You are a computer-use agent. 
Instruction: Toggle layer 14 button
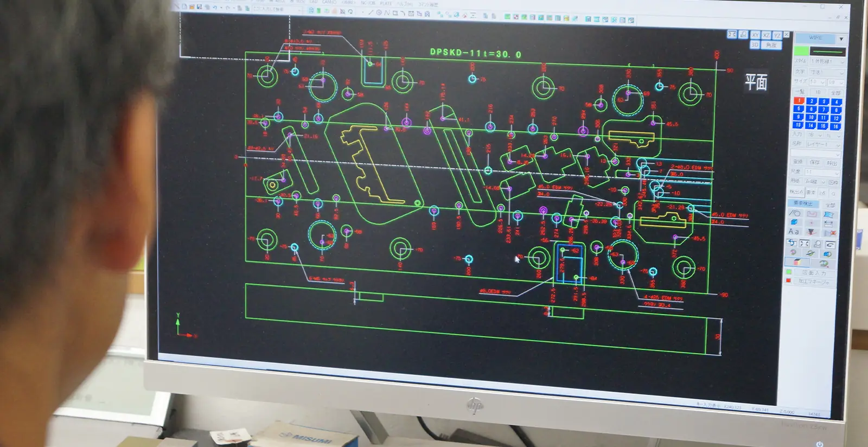click(x=810, y=125)
